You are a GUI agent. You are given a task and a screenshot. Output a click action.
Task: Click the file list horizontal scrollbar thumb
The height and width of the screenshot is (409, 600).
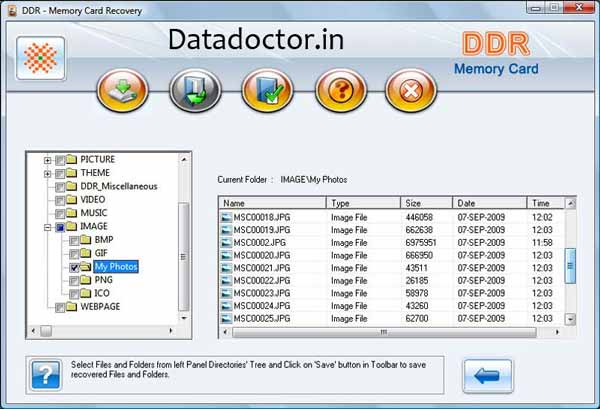(384, 332)
